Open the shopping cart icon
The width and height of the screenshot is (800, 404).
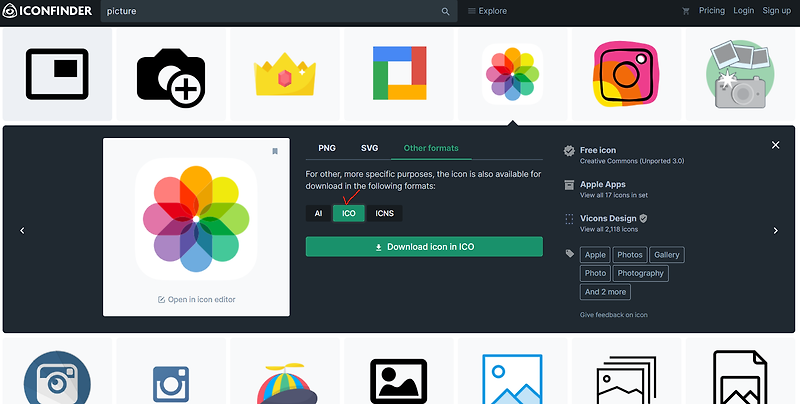click(686, 11)
